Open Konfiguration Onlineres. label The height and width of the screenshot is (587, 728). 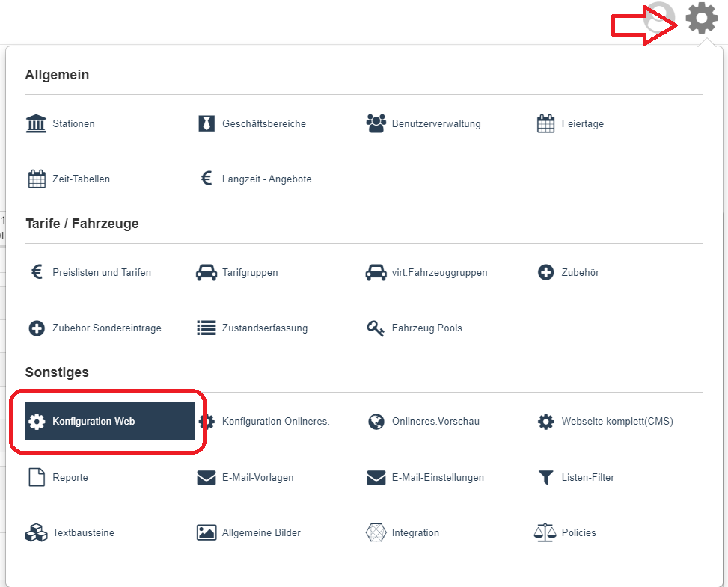tap(276, 421)
